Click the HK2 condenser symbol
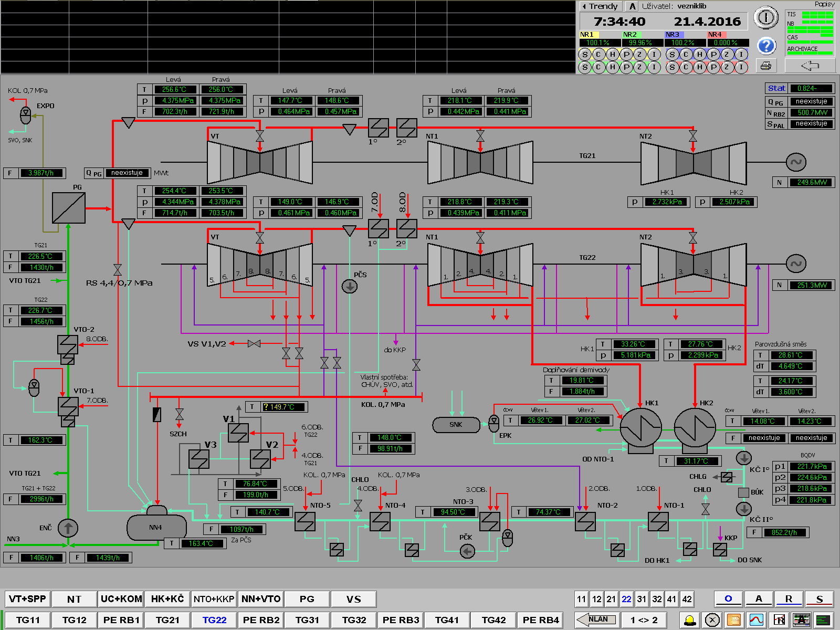Screen dimensions: 840x630 coord(695,428)
